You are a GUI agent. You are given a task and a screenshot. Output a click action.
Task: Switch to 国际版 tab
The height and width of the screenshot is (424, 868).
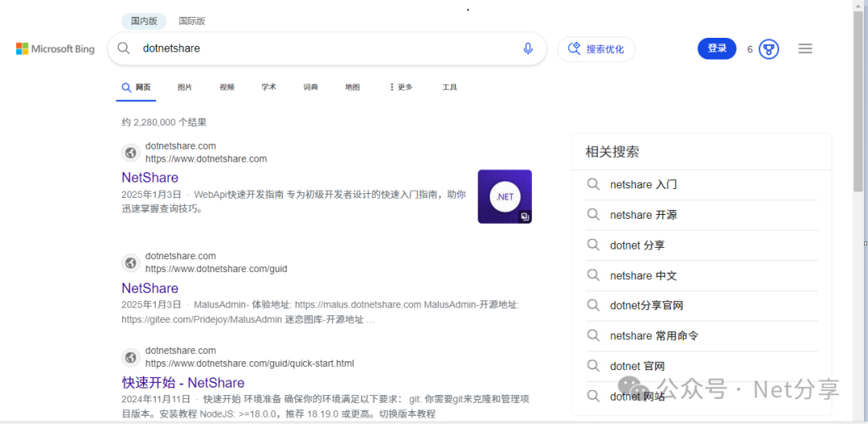point(192,21)
